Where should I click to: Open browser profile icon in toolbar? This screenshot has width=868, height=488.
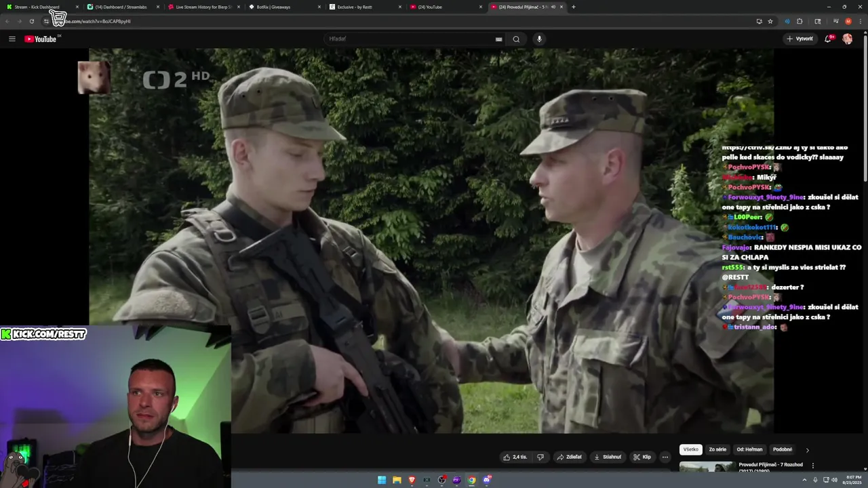tap(848, 21)
